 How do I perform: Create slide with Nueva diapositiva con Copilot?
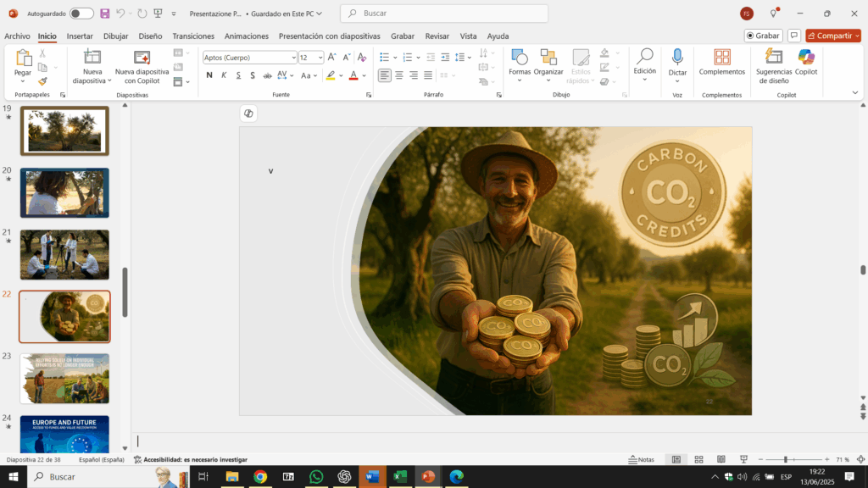point(142,63)
